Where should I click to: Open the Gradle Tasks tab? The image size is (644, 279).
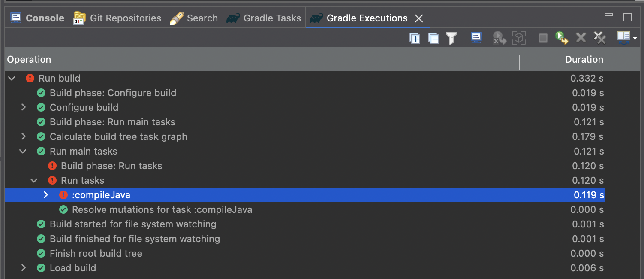pos(264,18)
